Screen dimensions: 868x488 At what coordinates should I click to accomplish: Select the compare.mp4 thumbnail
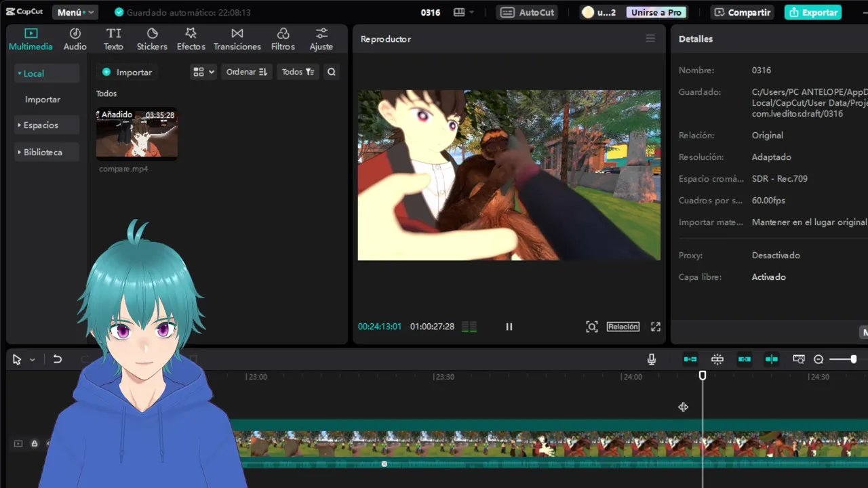(136, 134)
